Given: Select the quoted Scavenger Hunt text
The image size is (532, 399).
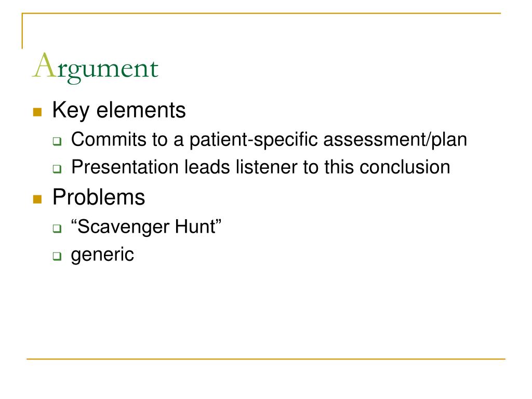Looking at the screenshot, I should click(x=146, y=227).
